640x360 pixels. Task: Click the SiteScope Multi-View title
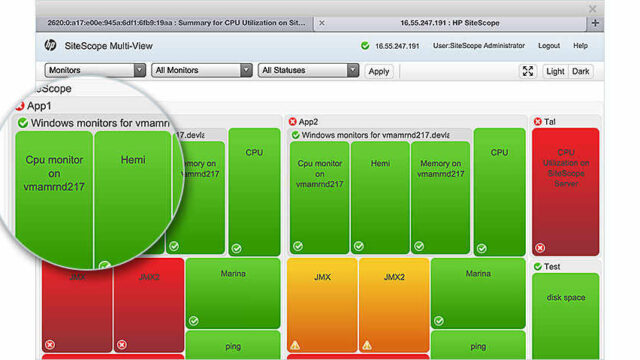109,46
